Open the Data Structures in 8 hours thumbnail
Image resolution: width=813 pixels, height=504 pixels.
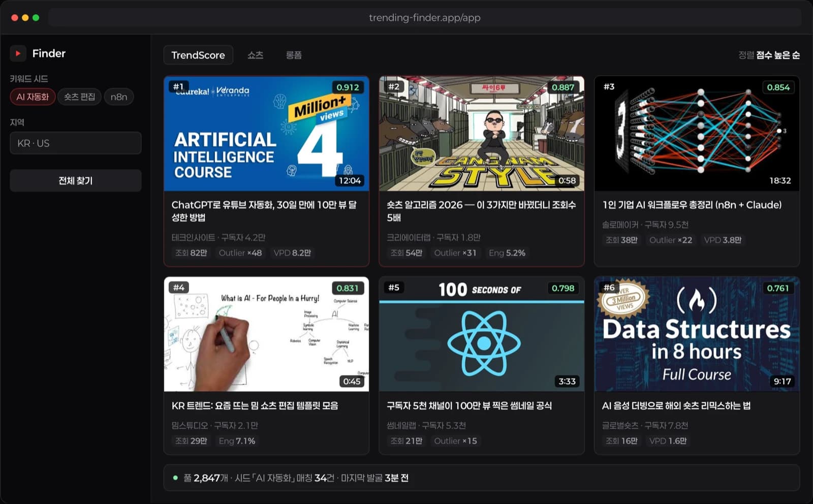click(x=697, y=334)
